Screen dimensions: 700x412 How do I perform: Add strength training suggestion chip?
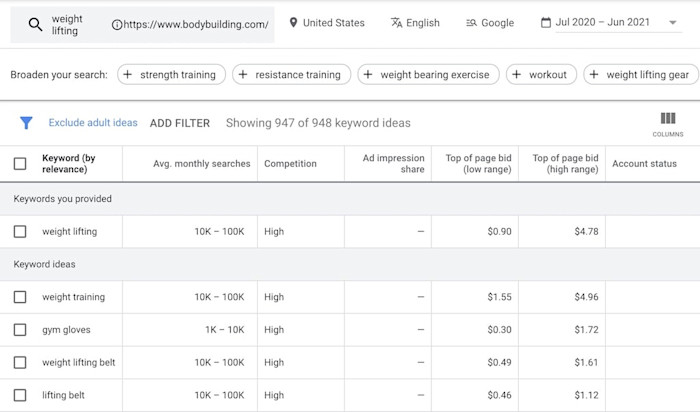click(x=170, y=75)
